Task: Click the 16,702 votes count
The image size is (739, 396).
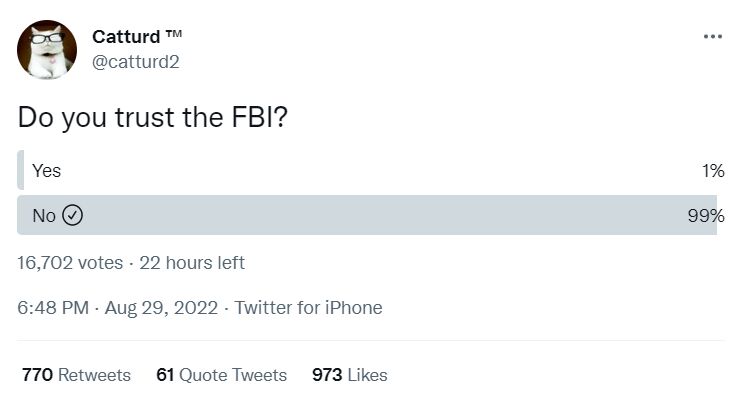Action: (70, 263)
